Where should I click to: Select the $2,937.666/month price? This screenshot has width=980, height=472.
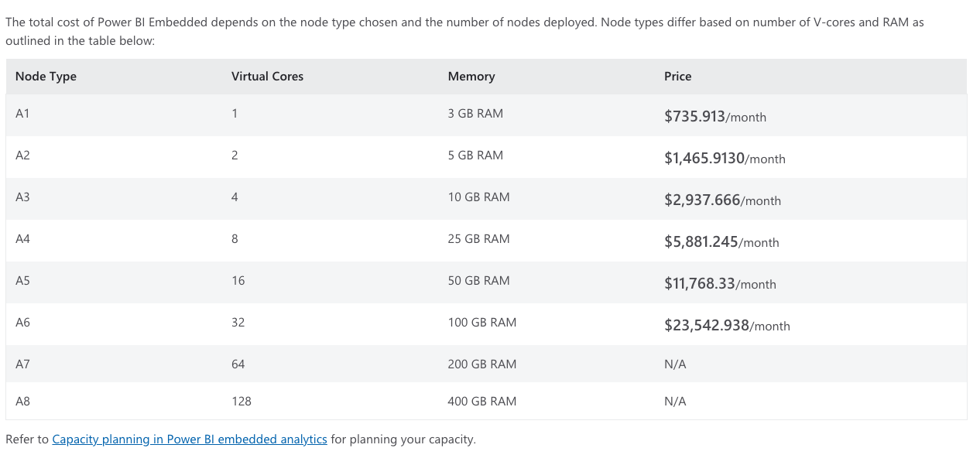(721, 200)
